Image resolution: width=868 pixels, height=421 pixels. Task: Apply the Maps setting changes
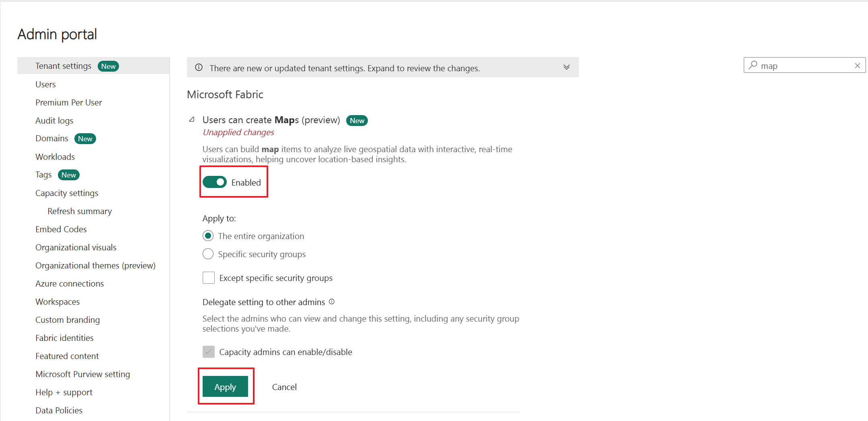click(225, 386)
